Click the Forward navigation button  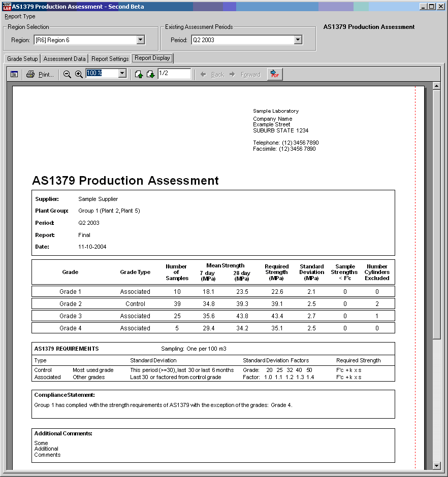point(245,75)
